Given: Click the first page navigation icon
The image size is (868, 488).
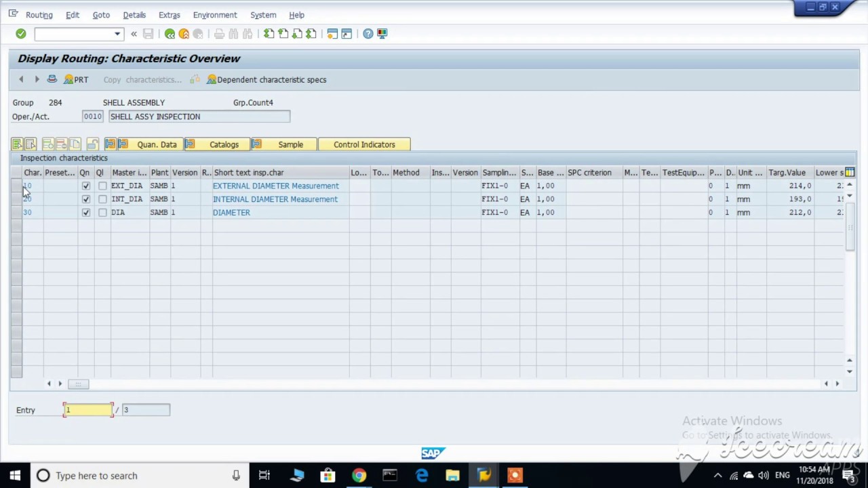Looking at the screenshot, I should 269,34.
